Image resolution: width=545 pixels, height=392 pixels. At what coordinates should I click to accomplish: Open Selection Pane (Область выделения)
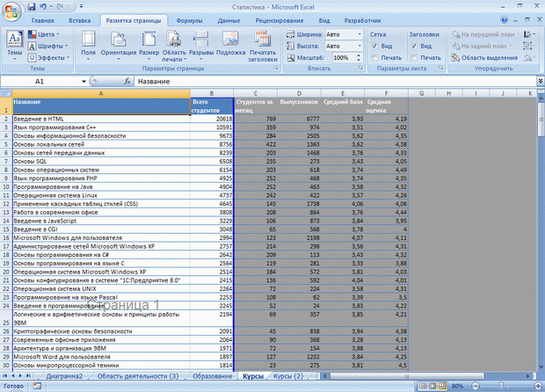coord(484,58)
